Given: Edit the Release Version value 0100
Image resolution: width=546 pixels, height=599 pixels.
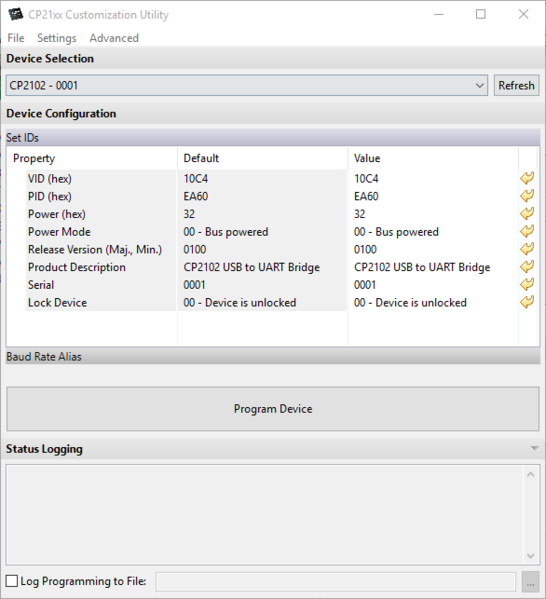Looking at the screenshot, I should coord(433,249).
